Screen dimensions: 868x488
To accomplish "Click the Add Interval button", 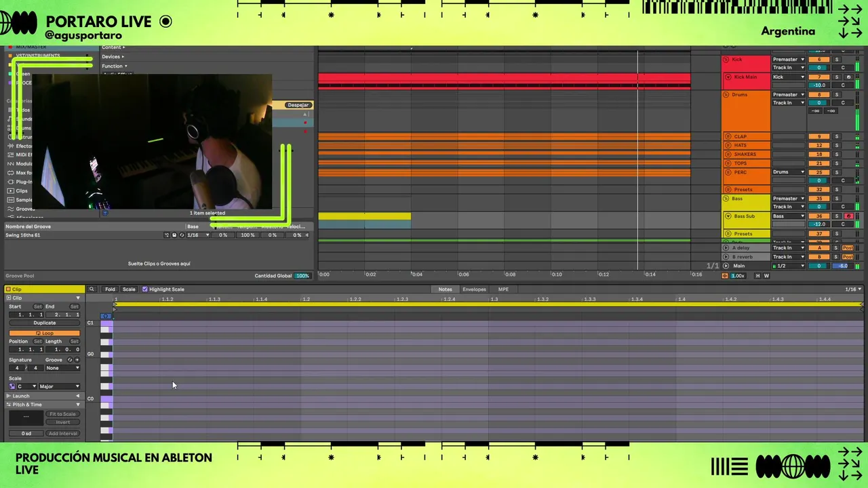I will pos(62,434).
